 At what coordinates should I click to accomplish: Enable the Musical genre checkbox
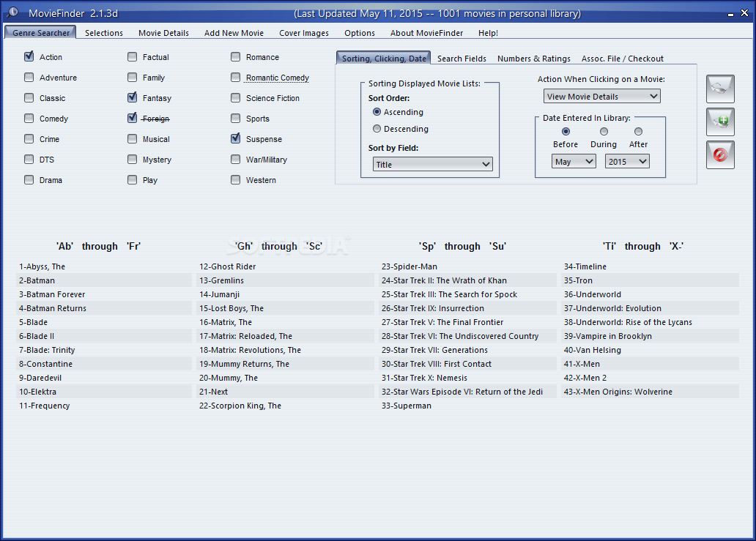(x=132, y=139)
